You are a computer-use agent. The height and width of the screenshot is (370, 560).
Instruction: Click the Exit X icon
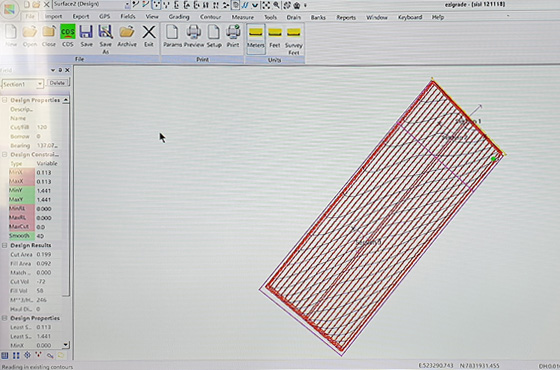coord(149,32)
